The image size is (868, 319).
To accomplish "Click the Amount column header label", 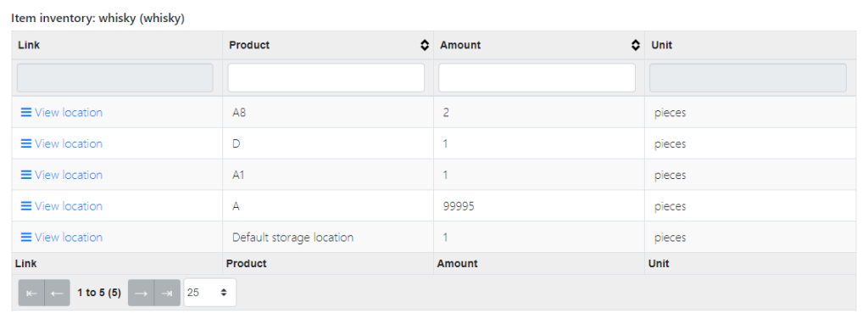I will click(460, 46).
